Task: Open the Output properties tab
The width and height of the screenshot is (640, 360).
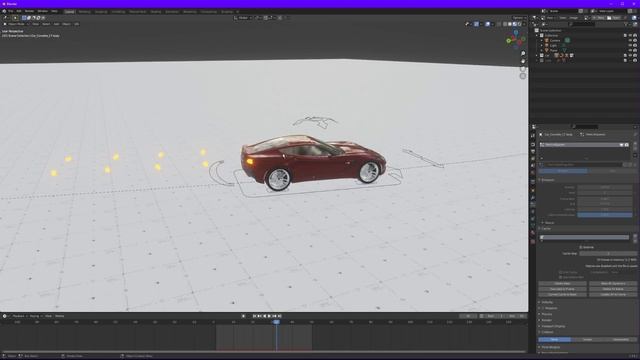Action: tap(533, 151)
